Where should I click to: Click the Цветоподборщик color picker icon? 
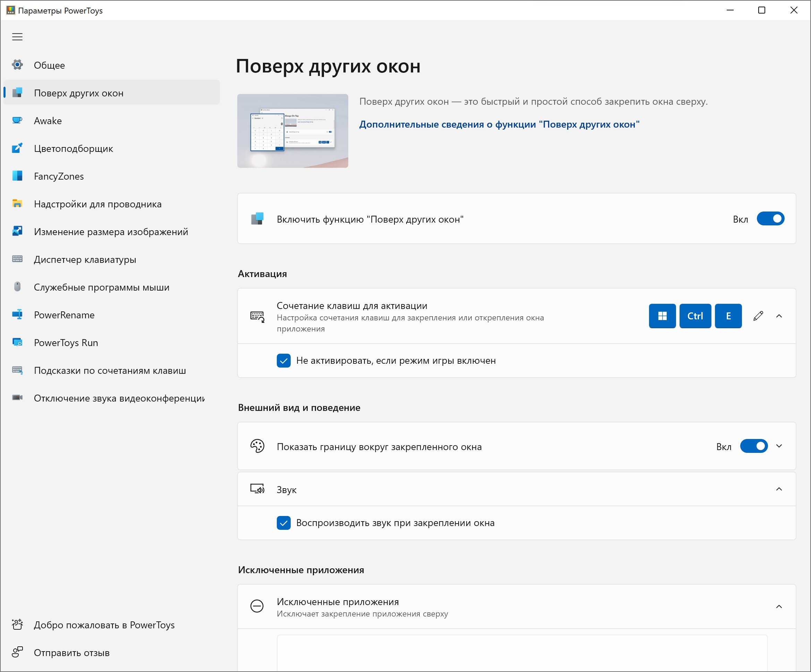[17, 148]
